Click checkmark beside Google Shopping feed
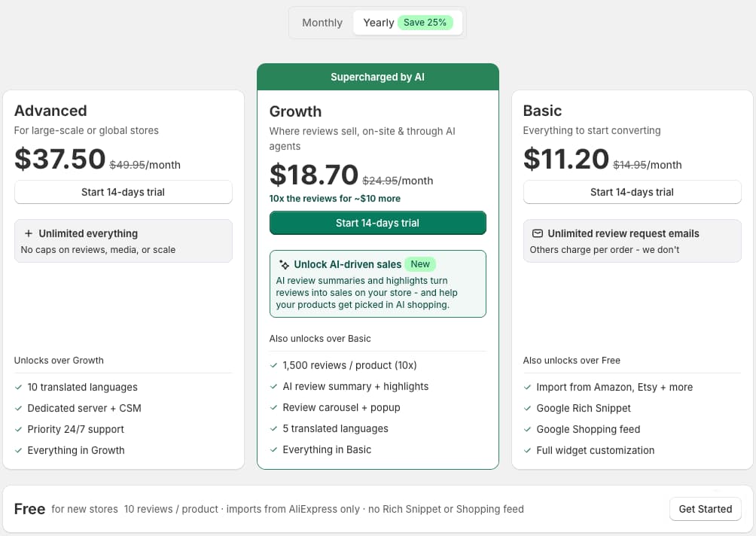 527,429
